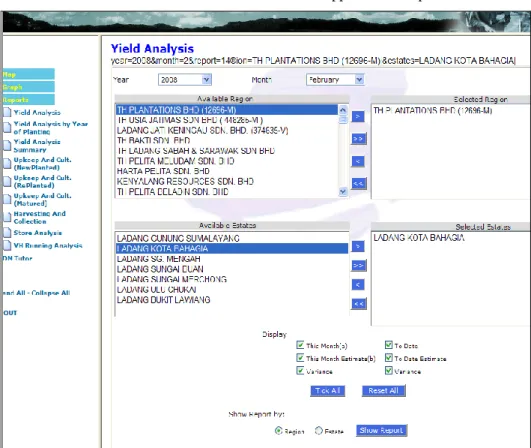Remove selected region with single left arrow
This screenshot has height=448, width=531.
[358, 161]
